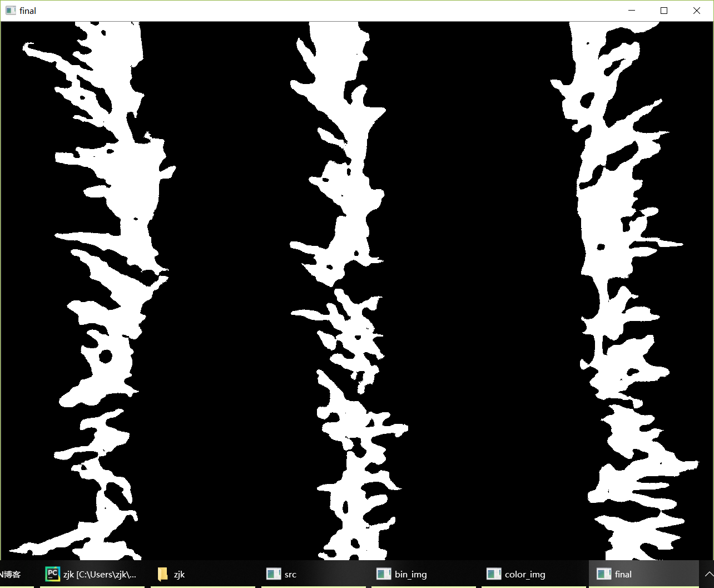Screen dimensions: 714x588
Task: Switch to the src window in taskbar
Action: (313, 574)
